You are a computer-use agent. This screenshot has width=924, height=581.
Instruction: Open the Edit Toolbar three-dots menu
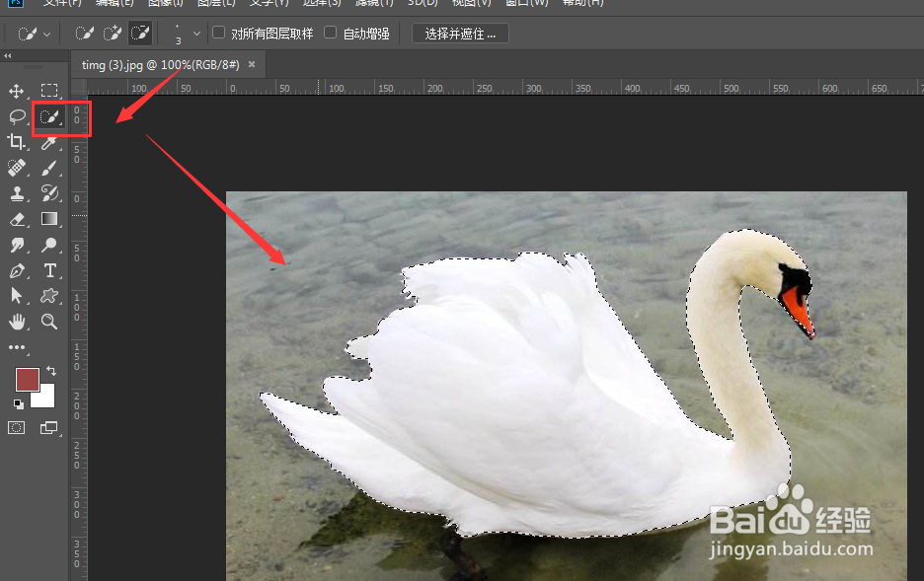[x=17, y=347]
